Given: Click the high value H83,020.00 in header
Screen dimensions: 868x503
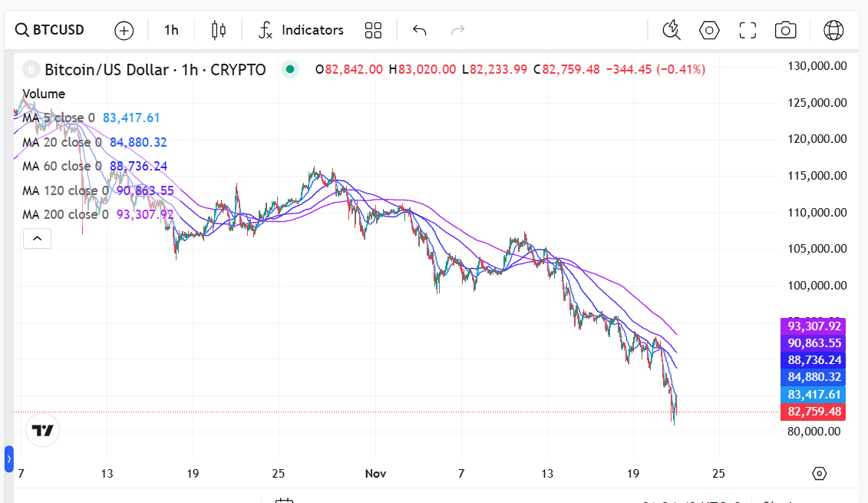Looking at the screenshot, I should click(x=422, y=70).
